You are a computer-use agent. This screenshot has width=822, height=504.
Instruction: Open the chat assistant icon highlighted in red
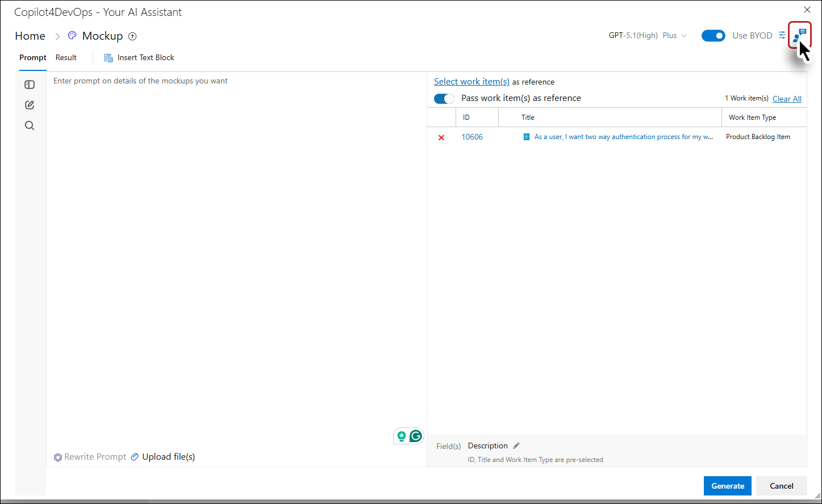click(x=800, y=35)
